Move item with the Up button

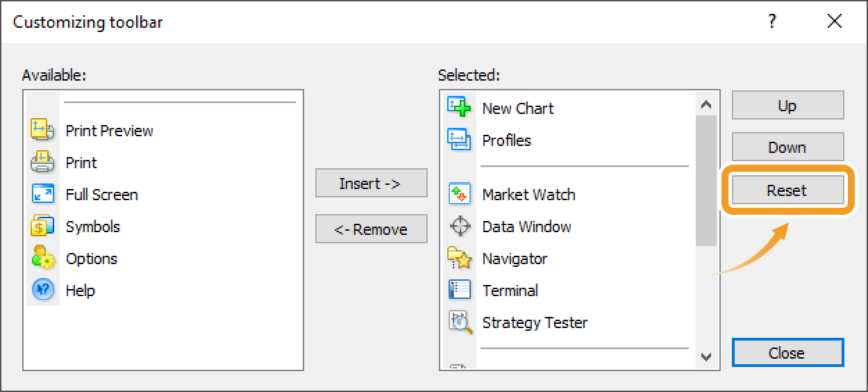788,106
